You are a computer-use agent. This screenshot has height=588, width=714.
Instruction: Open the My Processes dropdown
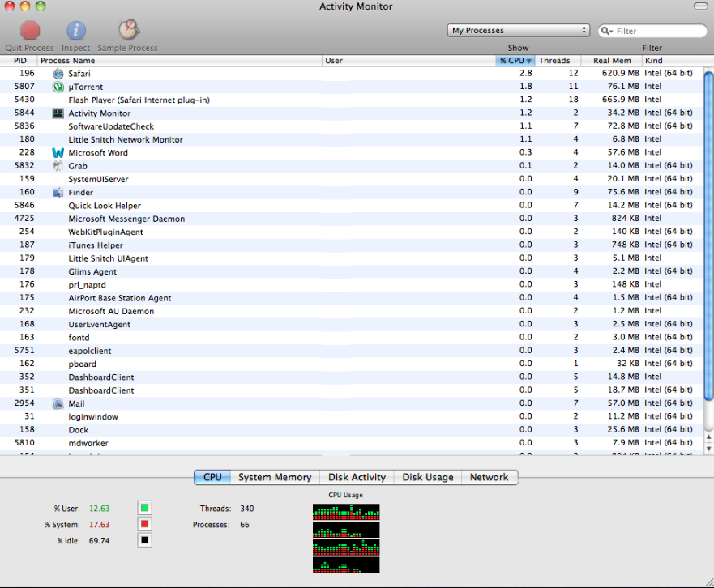[518, 31]
